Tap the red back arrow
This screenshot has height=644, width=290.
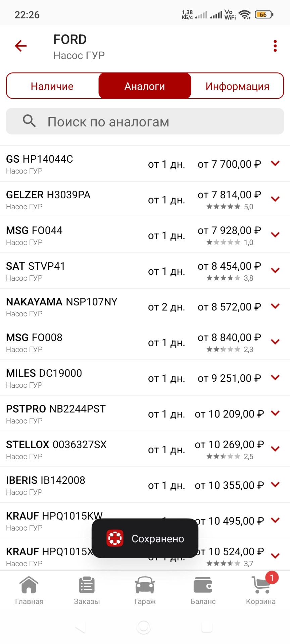coord(21,46)
